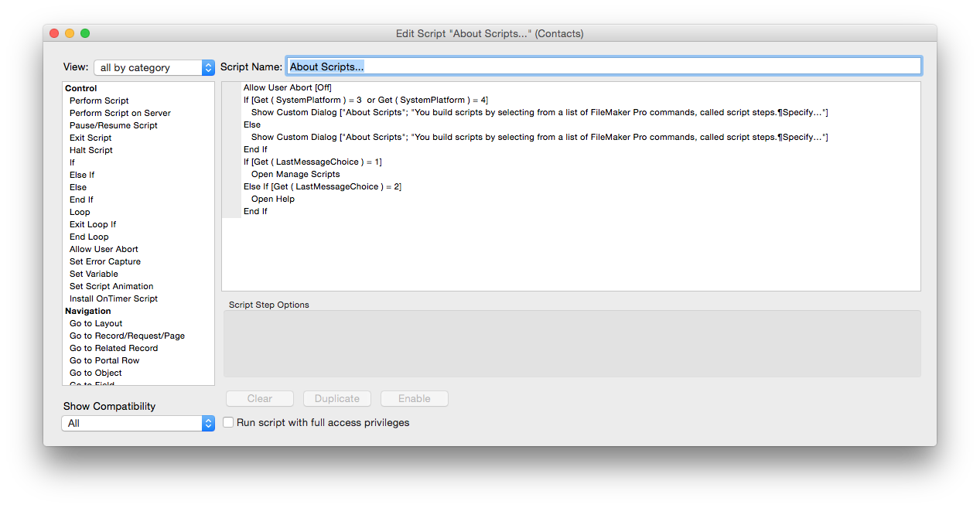Select Exit Loop If step in list
This screenshot has width=980, height=508.
pos(93,224)
